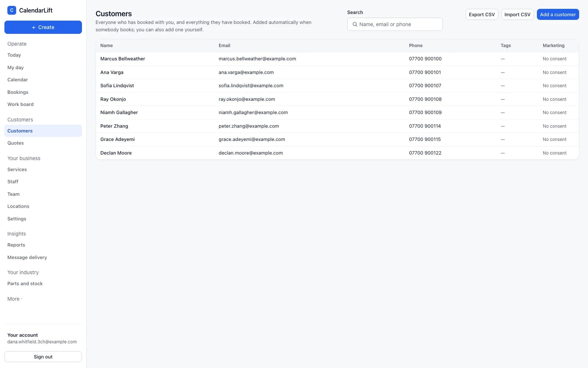Click the Name column header
Screen dimensions: 588x368
(x=107, y=46)
